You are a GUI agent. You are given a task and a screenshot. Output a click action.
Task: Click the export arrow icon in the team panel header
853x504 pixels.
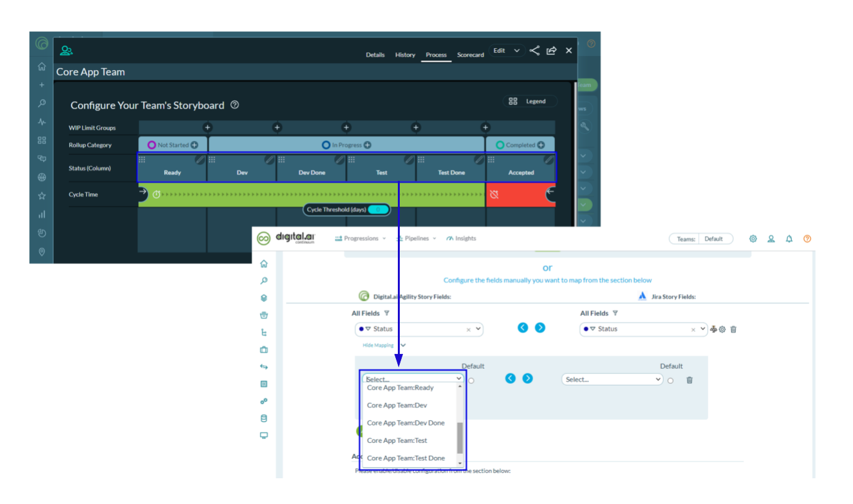552,50
